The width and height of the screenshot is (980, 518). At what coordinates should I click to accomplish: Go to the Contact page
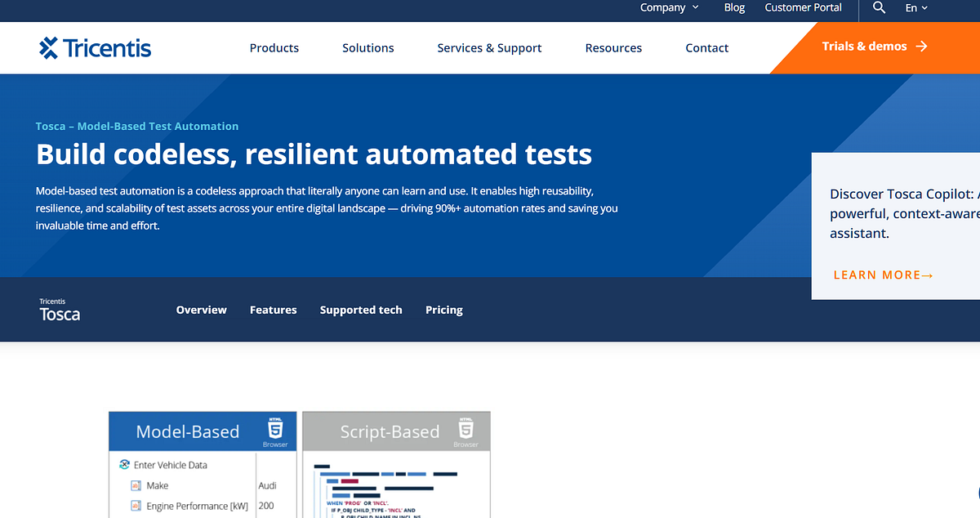[707, 48]
